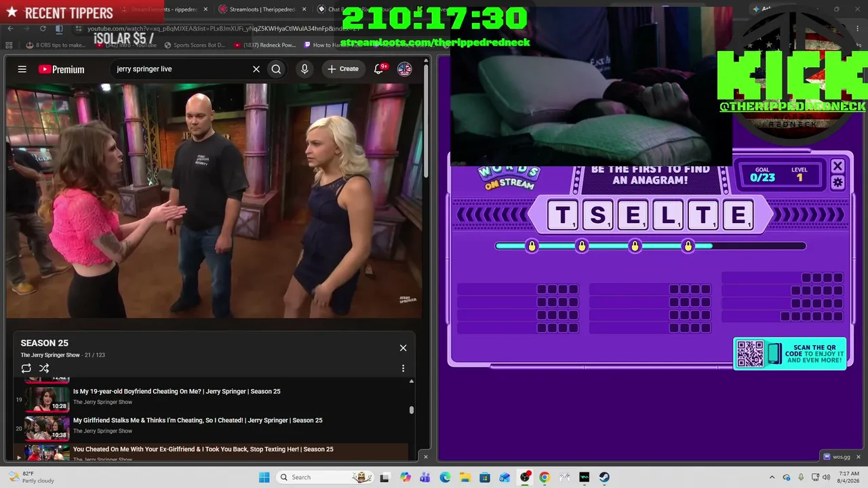The image size is (868, 488).
Task: Open the playlist three-dot options menu
Action: pyautogui.click(x=403, y=368)
